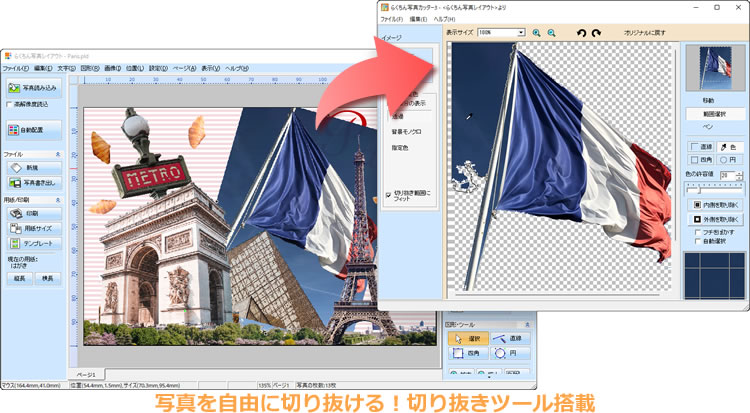Click the undo arrow in cutter toolbar
Viewport: 750px width, 413px height.
[581, 33]
